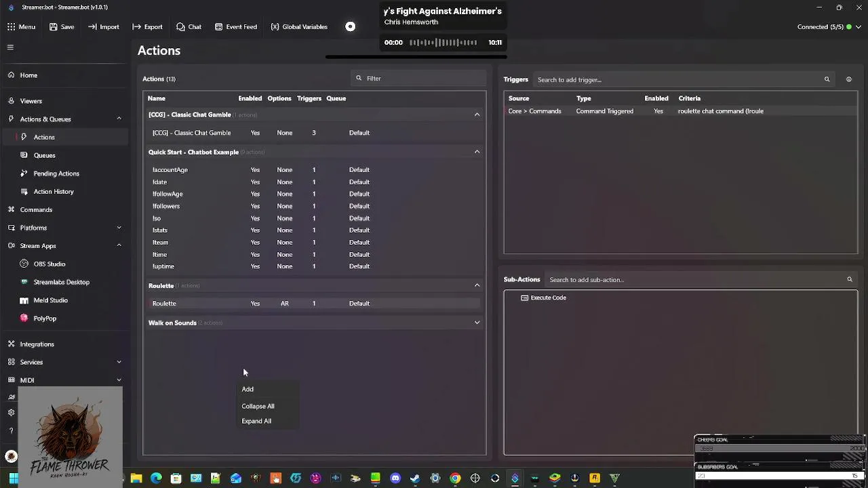Screen dimensions: 868x488
Task: Open the help question mark icon
Action: (11, 431)
